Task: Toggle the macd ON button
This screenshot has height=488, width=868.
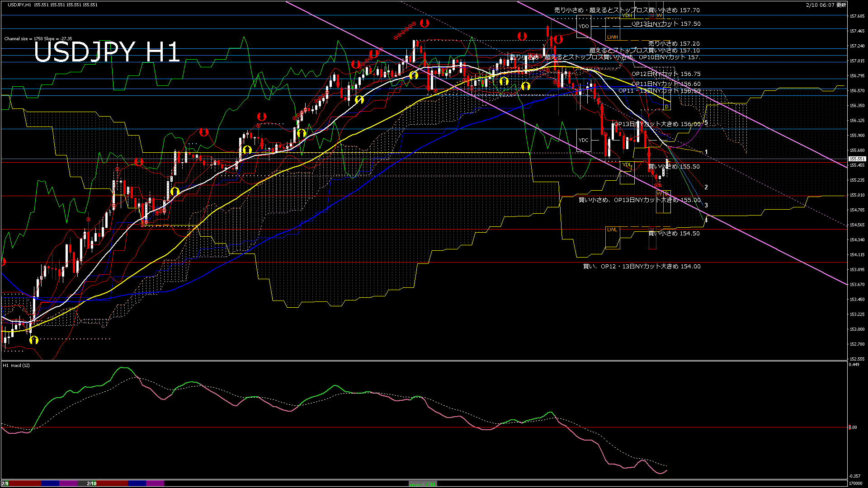Action: coord(423,484)
